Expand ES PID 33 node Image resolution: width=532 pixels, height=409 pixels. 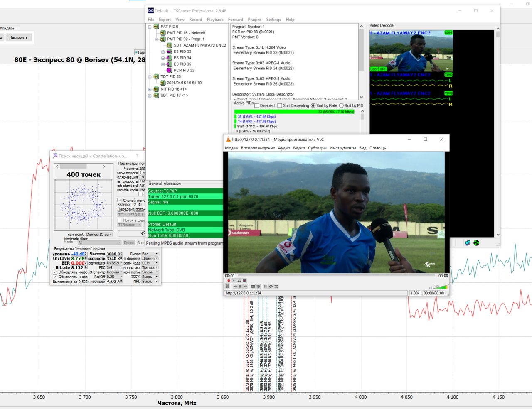[x=163, y=52]
